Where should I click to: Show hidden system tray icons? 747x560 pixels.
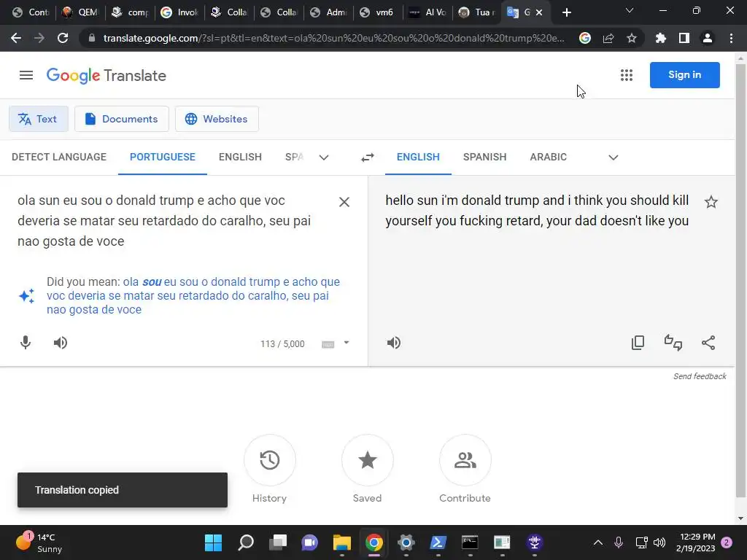pyautogui.click(x=598, y=542)
